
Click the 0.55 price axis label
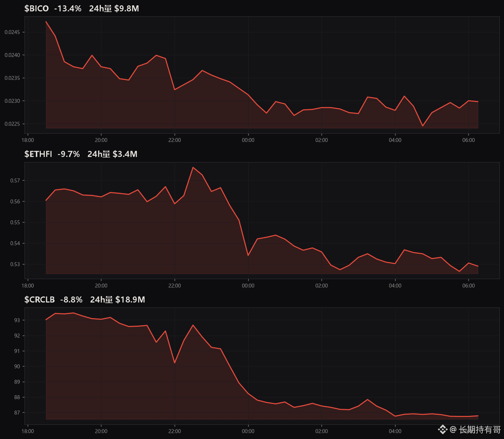point(15,223)
